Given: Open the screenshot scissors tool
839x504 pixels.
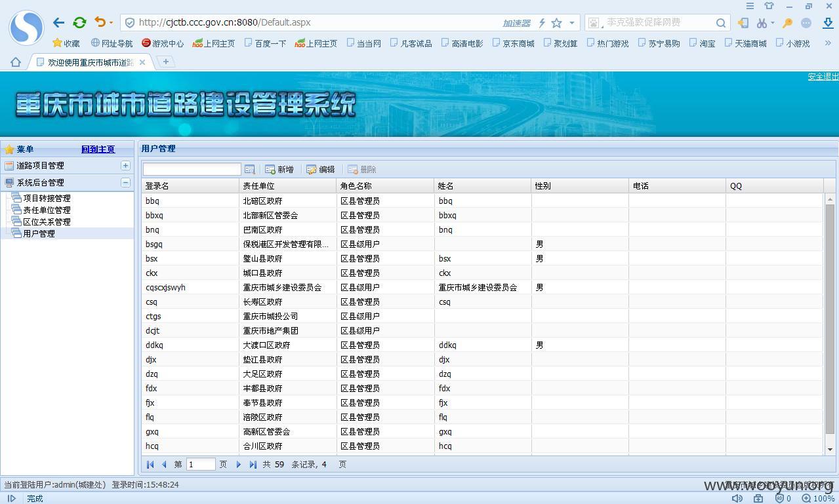Looking at the screenshot, I should [x=761, y=23].
